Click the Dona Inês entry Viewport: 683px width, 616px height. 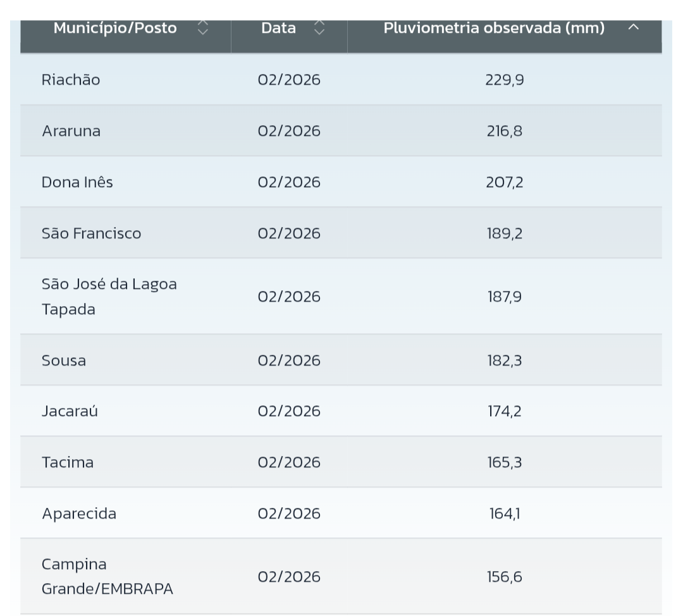click(x=77, y=183)
